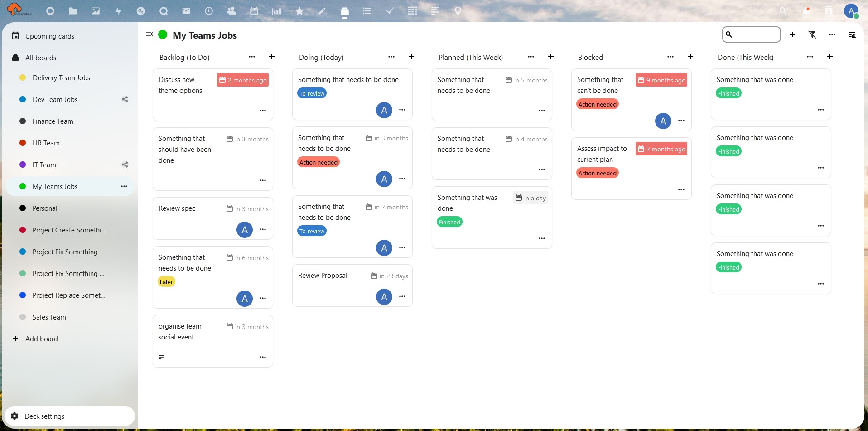Open the Maps location pin app
Image resolution: width=868 pixels, height=431 pixels.
458,11
